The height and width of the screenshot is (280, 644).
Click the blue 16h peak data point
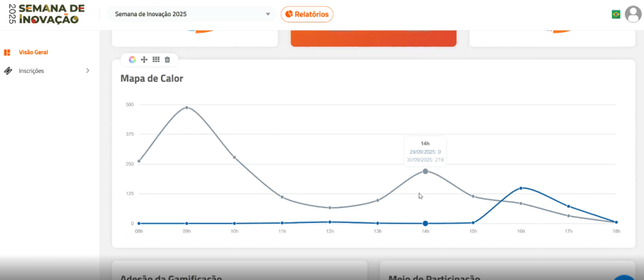click(521, 188)
